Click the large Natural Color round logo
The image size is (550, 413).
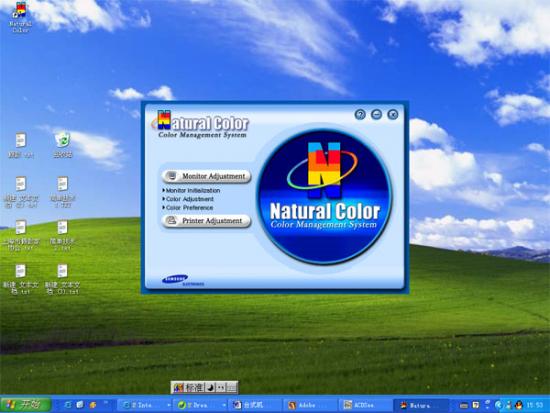(324, 196)
